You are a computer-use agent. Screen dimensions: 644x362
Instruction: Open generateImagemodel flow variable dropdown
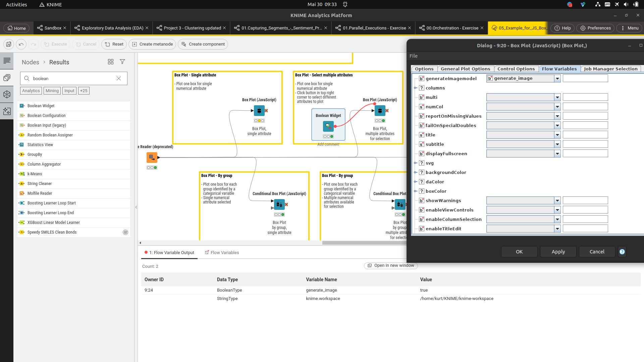point(557,78)
